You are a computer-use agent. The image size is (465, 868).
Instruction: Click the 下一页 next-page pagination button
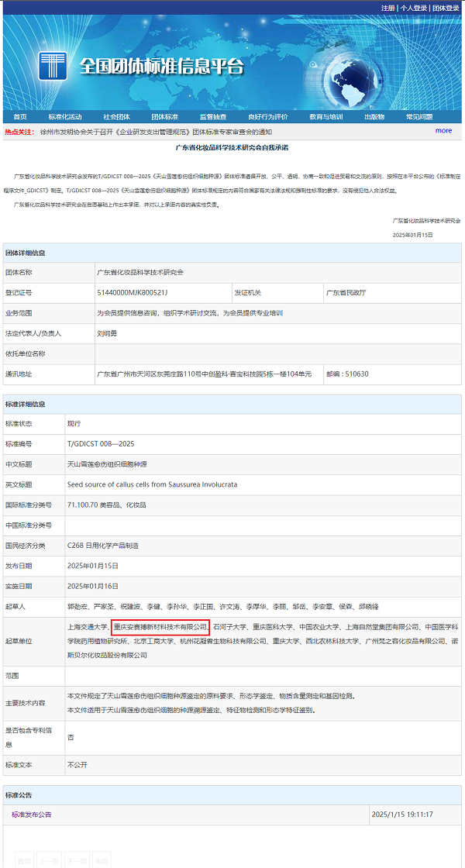pos(76,860)
